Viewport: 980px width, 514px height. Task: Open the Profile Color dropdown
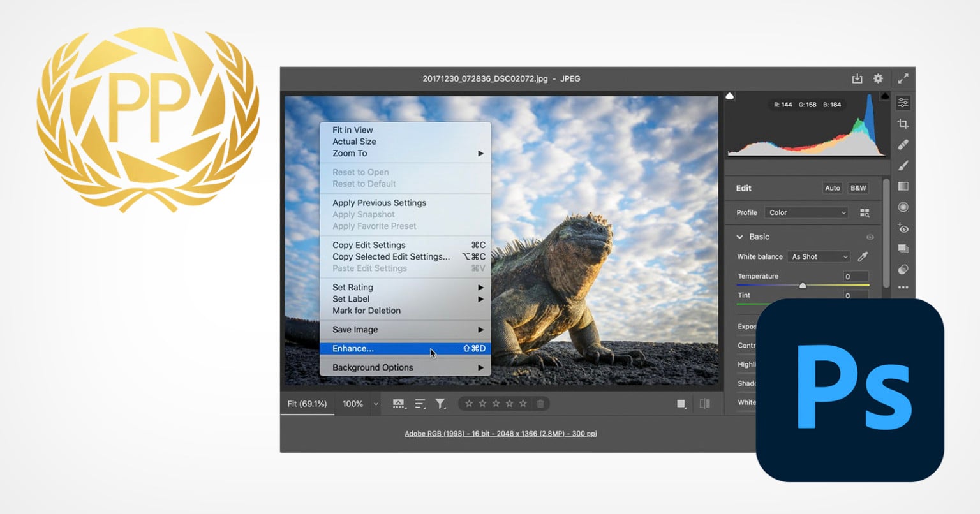[806, 212]
